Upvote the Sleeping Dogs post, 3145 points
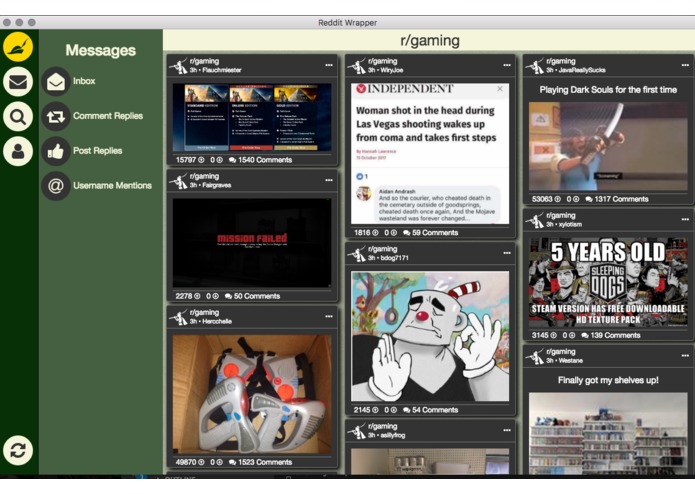Image resolution: width=695 pixels, height=494 pixels. click(x=554, y=335)
